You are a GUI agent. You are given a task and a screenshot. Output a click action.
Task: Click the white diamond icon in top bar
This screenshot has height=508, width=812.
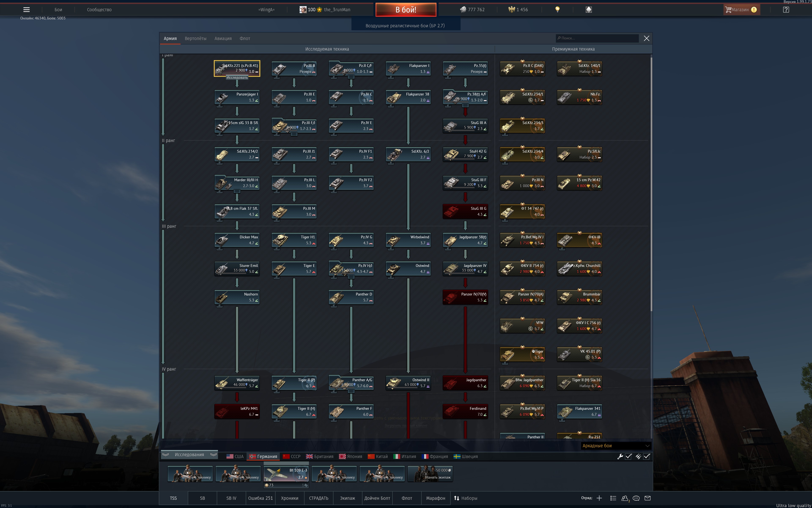[588, 10]
